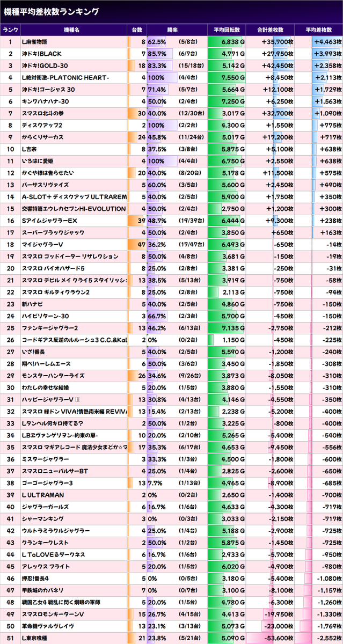This screenshot has height=644, width=343.
Task: Select the シャーマンキング machine name
Action: pyautogui.click(x=42, y=519)
